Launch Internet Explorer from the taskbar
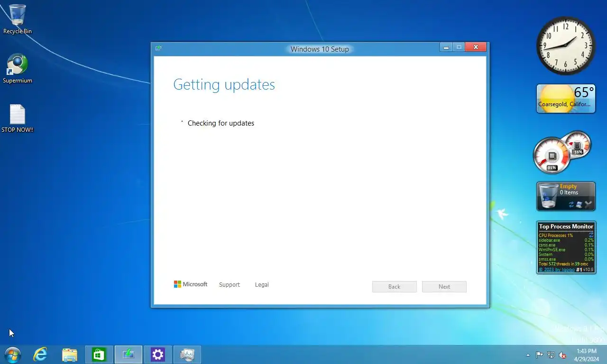607x364 pixels. [40, 355]
